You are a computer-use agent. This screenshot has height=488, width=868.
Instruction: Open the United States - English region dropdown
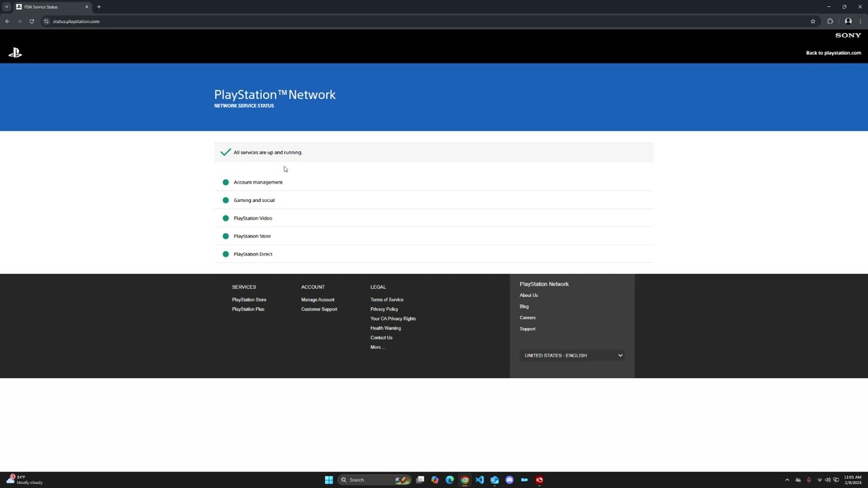click(x=572, y=355)
